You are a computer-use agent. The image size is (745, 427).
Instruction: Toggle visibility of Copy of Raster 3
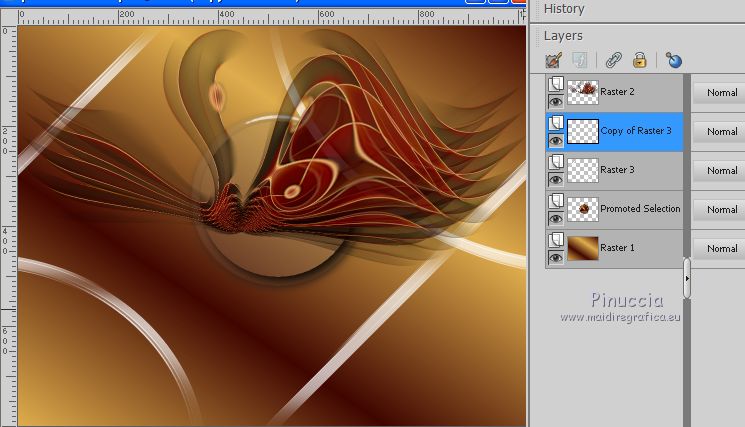point(555,140)
